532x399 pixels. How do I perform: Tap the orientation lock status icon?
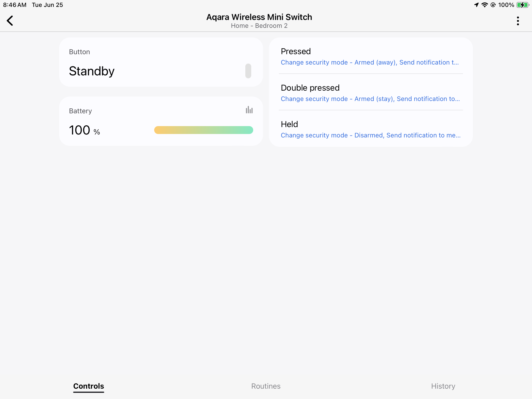(x=493, y=5)
